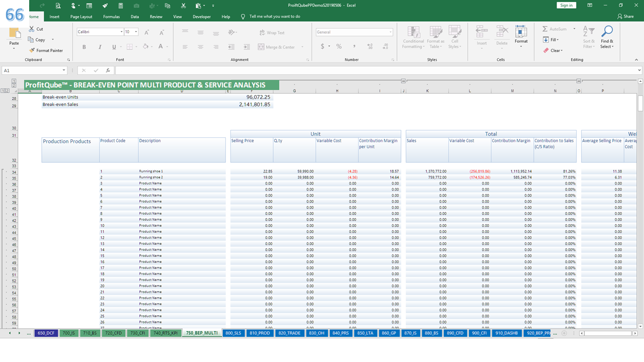Show outline level 2 for rows

click(8, 90)
